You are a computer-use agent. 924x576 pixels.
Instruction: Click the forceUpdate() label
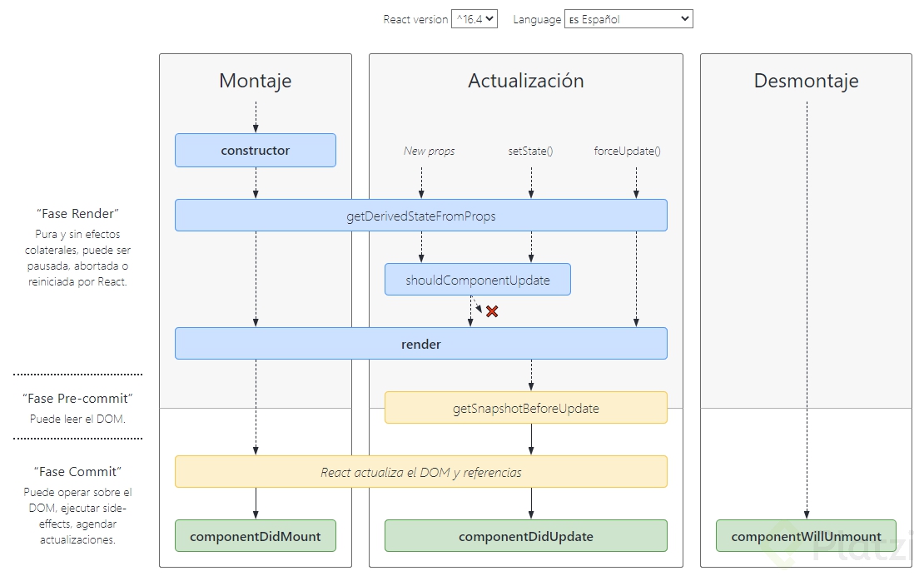click(x=628, y=151)
